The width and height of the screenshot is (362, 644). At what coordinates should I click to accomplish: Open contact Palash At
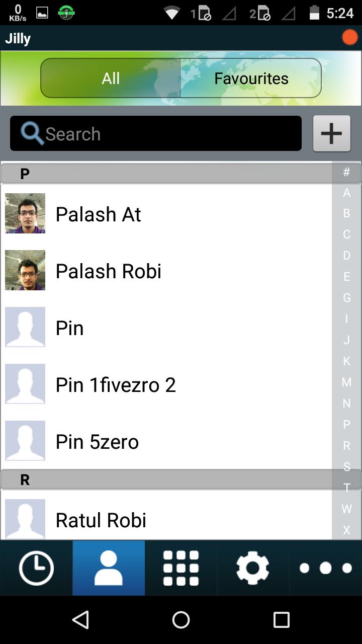[x=166, y=214]
